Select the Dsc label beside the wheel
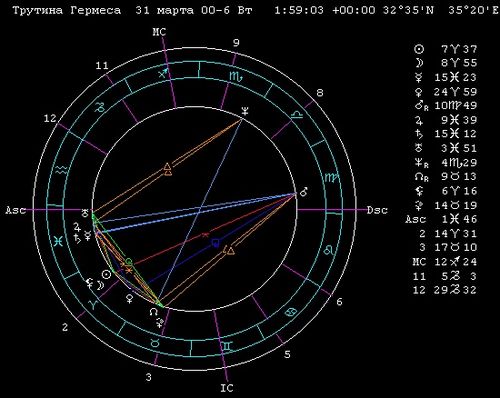 coord(377,210)
